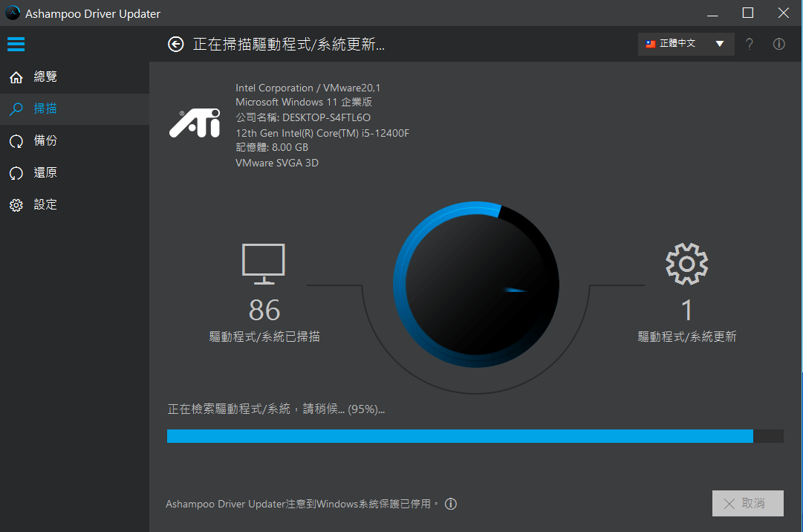Click info icon next to system protection notice
The width and height of the screenshot is (803, 532).
point(451,504)
